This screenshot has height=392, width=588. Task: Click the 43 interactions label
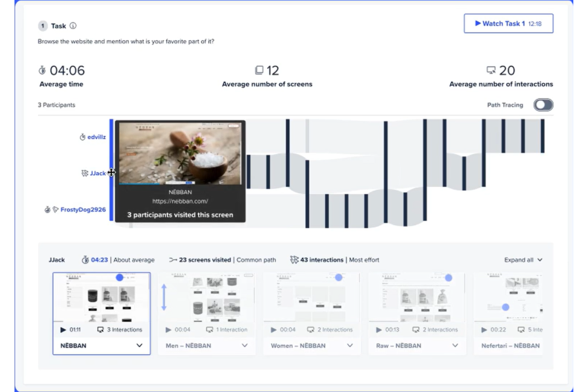322,260
